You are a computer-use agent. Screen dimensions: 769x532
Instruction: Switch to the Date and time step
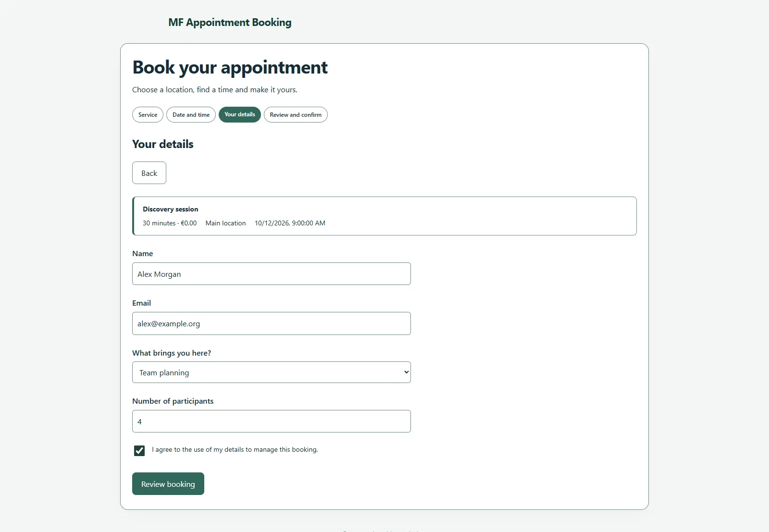191,114
